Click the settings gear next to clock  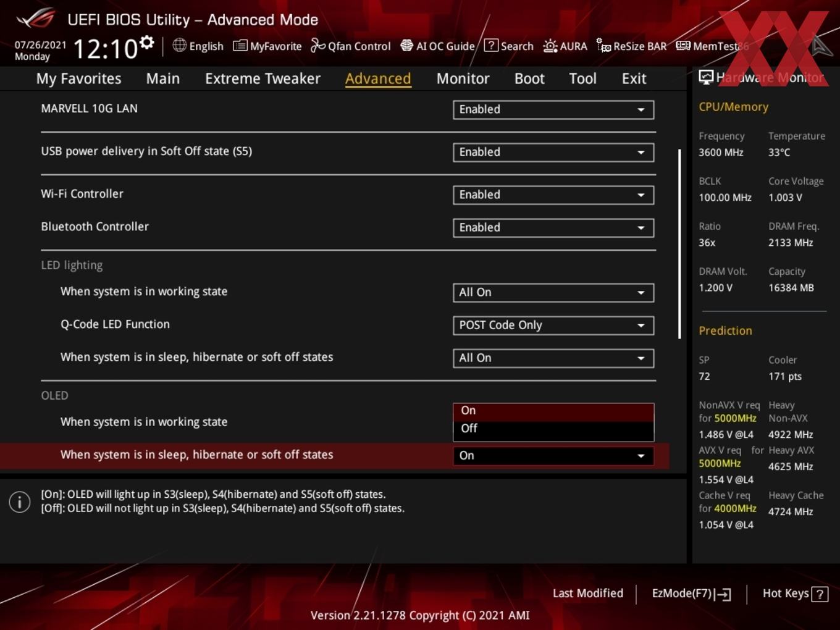pos(146,43)
